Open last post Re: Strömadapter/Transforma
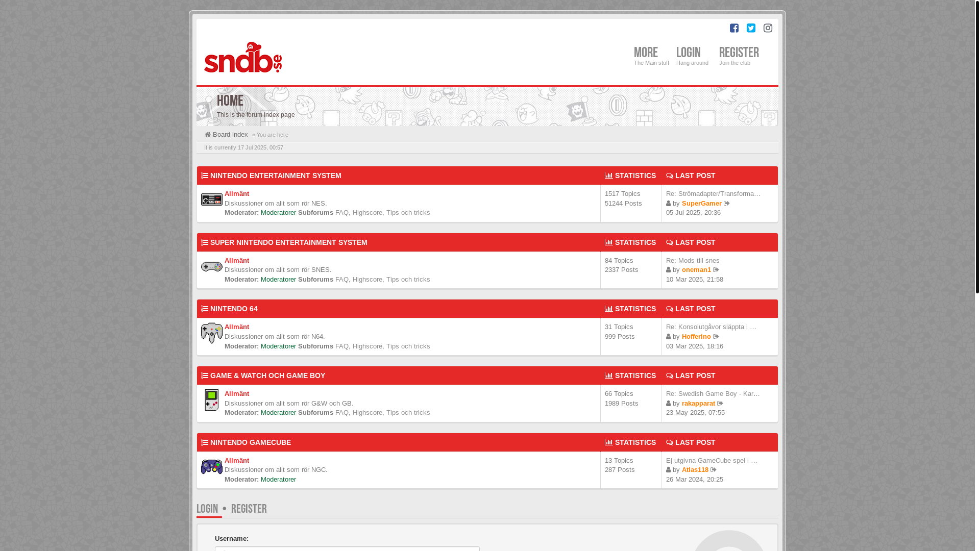The image size is (980, 551). pos(713,194)
